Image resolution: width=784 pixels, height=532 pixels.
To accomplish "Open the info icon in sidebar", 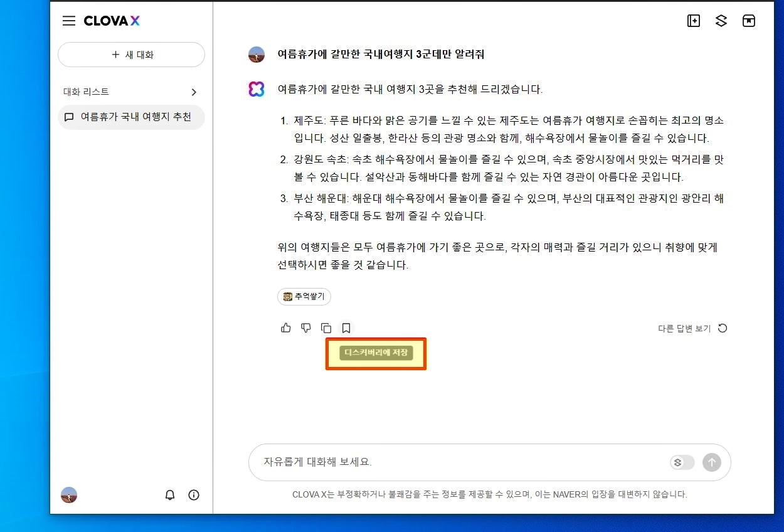I will [x=194, y=495].
